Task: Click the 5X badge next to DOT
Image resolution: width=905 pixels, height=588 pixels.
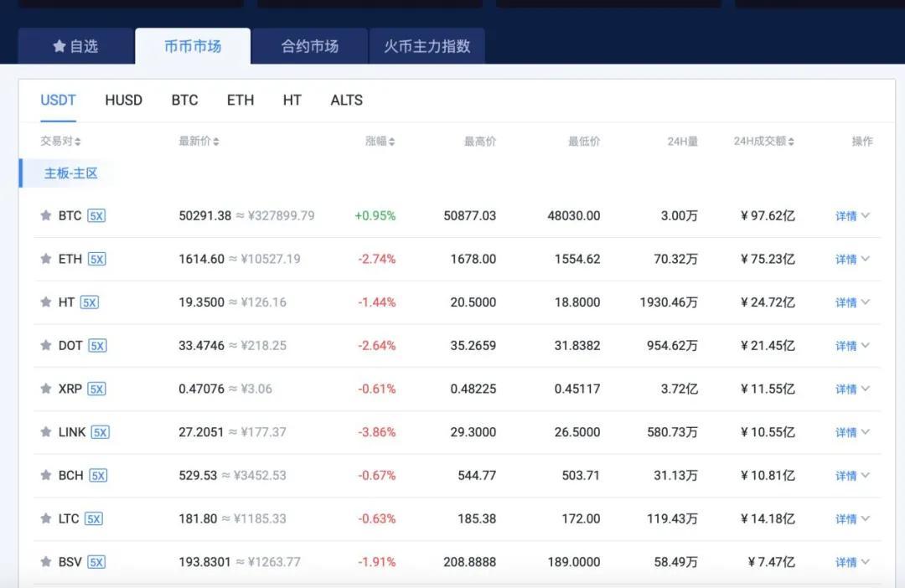Action: click(x=97, y=346)
